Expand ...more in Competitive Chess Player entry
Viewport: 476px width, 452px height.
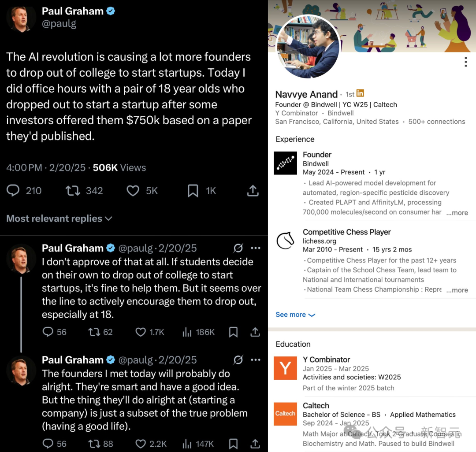click(457, 290)
